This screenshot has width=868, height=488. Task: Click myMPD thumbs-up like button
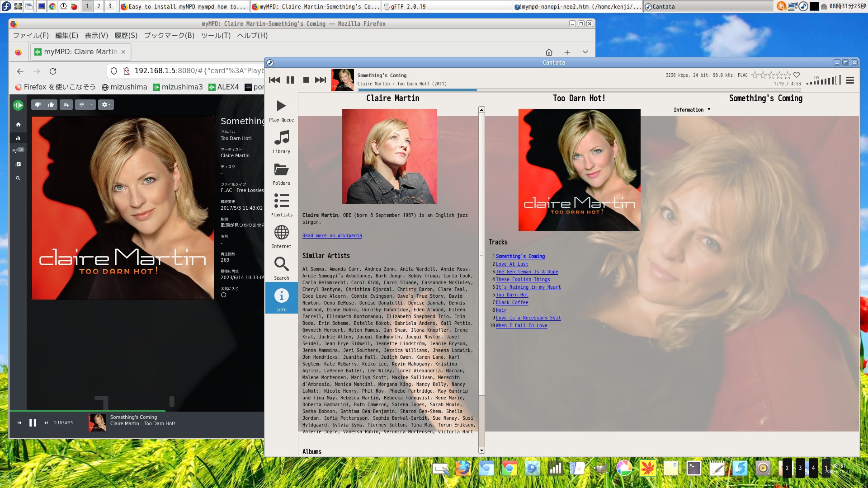[51, 104]
